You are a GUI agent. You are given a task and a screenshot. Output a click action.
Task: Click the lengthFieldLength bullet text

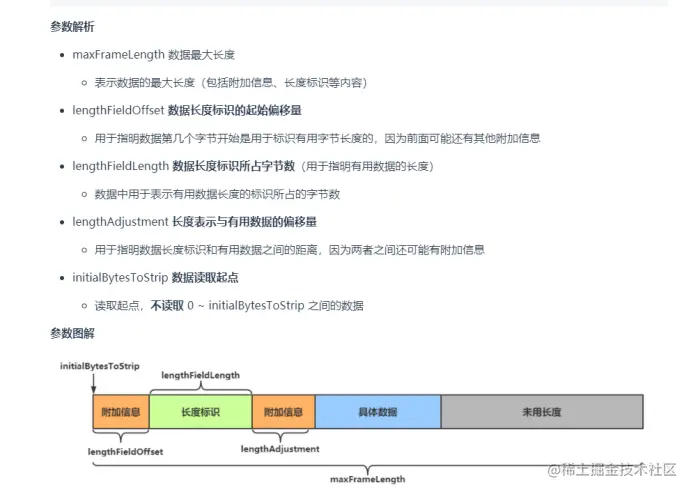tap(253, 166)
